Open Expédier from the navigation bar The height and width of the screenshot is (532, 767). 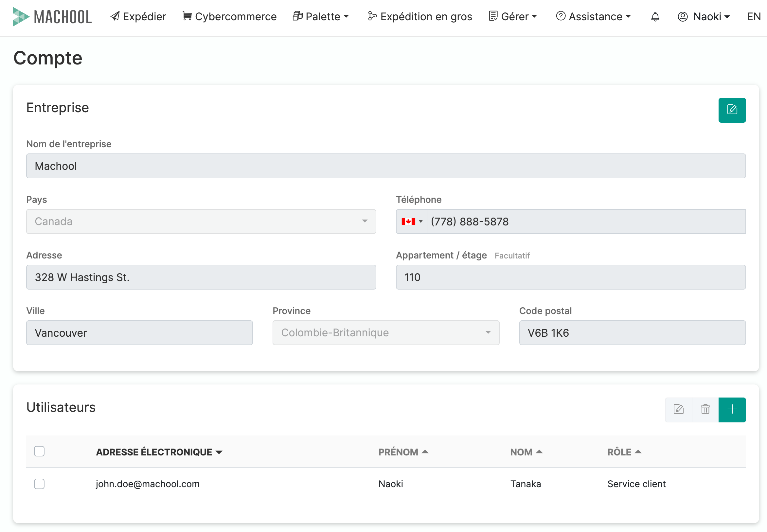pos(138,17)
